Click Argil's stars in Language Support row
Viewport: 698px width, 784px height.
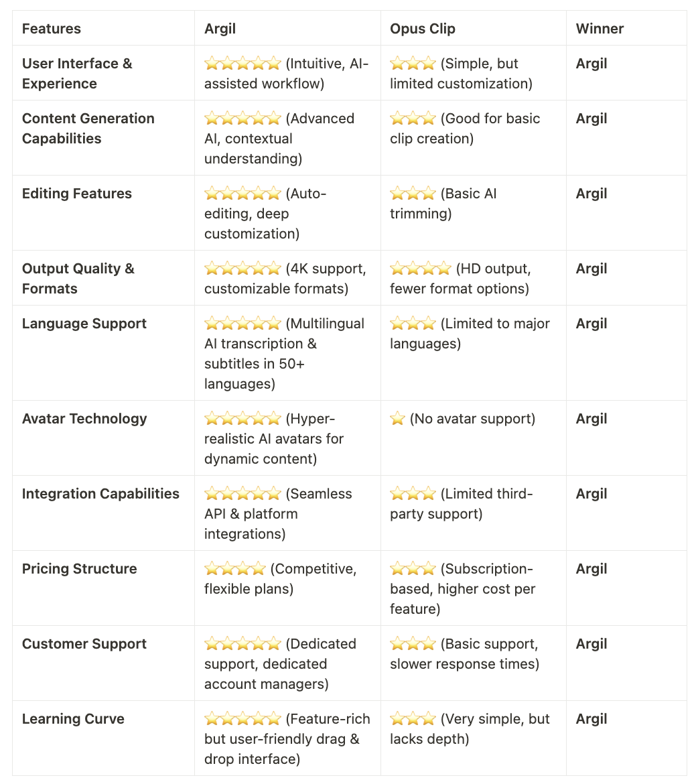point(242,324)
